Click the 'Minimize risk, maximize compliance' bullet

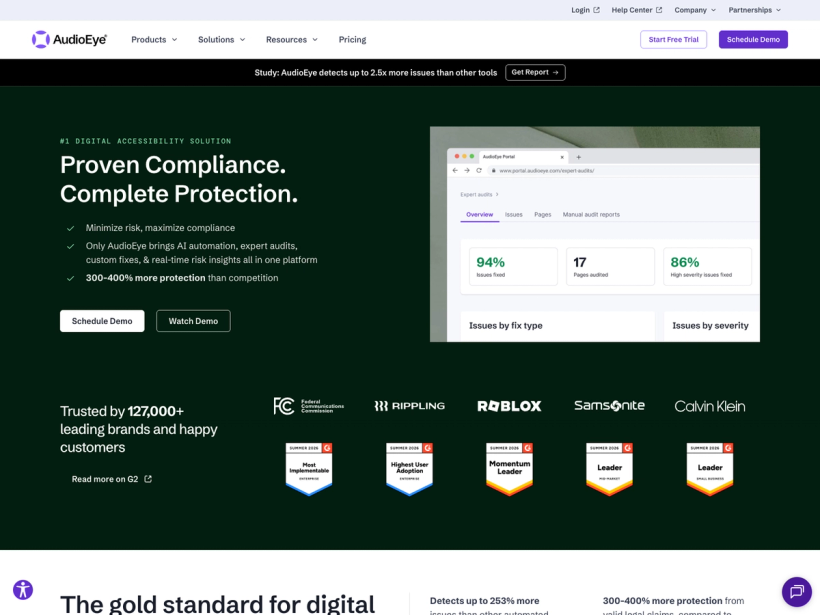point(160,228)
